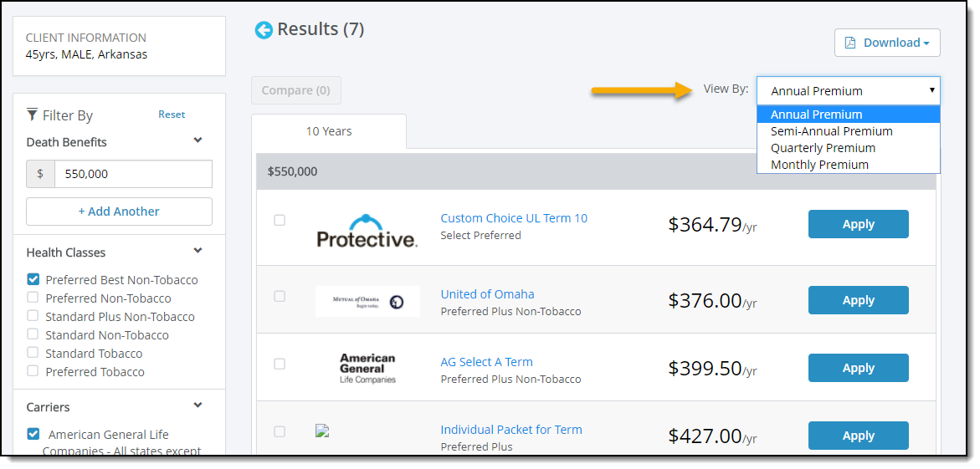The width and height of the screenshot is (980, 469).
Task: Click the blue back arrow beside Results
Action: [x=264, y=30]
